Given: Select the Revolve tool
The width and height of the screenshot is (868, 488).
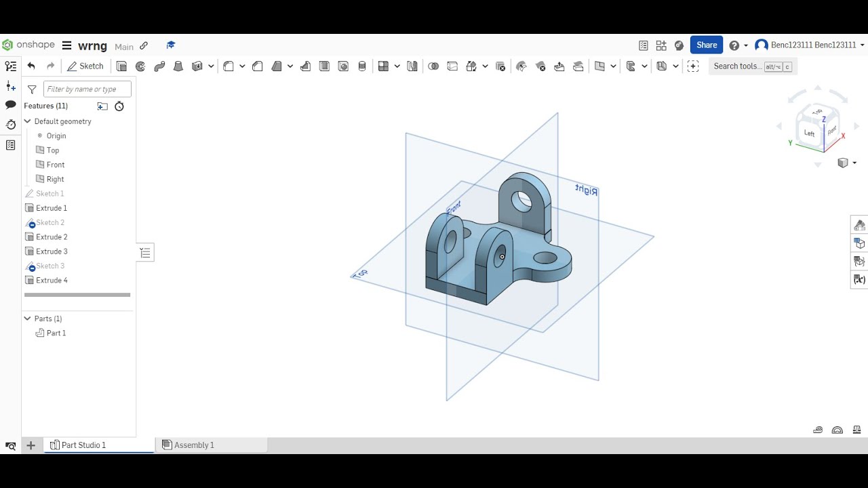Looking at the screenshot, I should click(140, 66).
